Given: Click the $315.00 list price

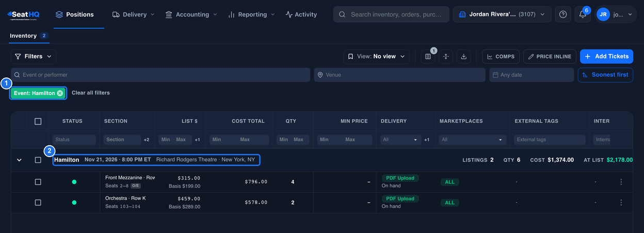Looking at the screenshot, I should click(x=188, y=178).
